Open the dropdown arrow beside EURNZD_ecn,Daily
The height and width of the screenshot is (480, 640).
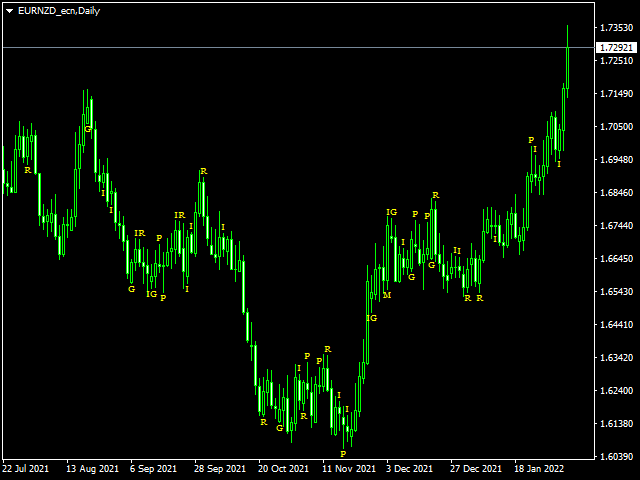pyautogui.click(x=9, y=11)
